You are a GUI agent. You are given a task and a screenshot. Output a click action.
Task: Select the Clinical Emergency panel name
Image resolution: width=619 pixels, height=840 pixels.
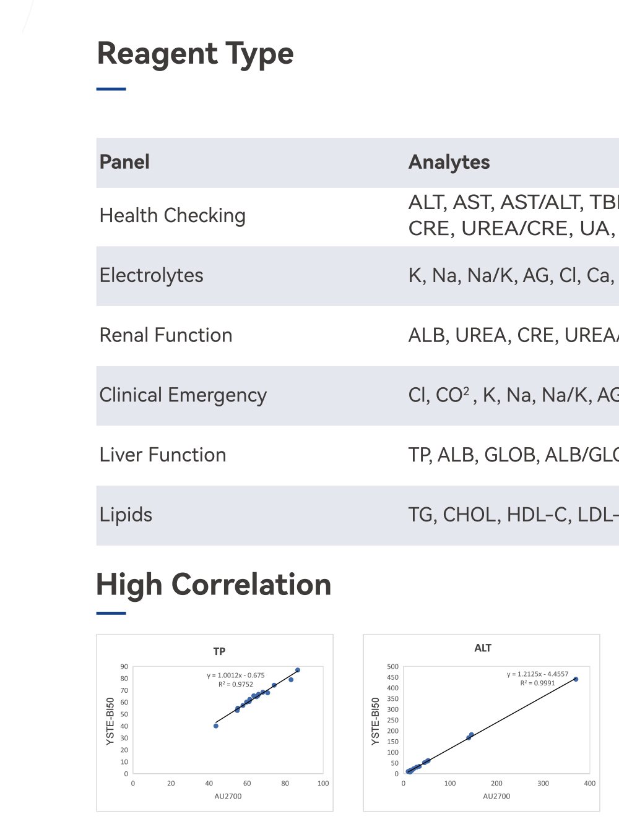183,395
